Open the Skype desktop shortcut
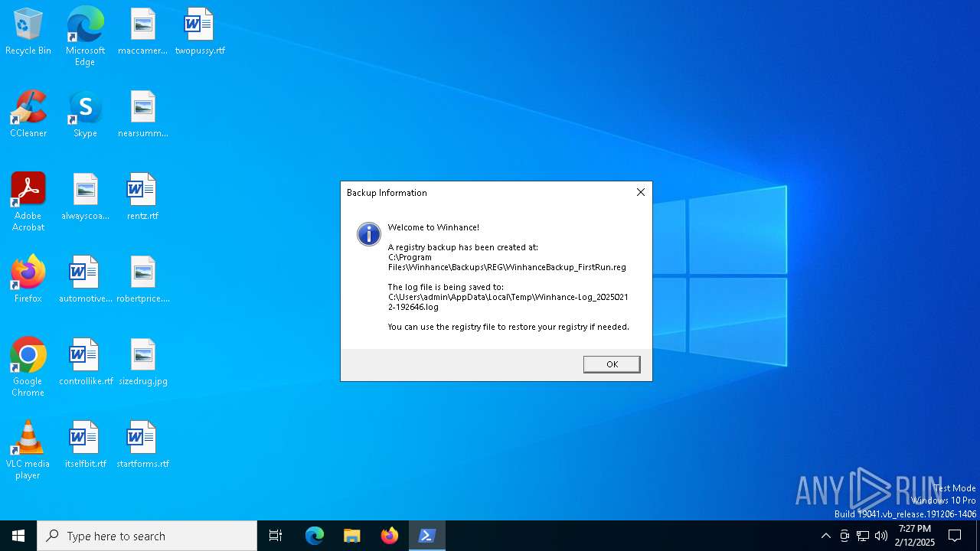The image size is (980, 551). coord(85,114)
